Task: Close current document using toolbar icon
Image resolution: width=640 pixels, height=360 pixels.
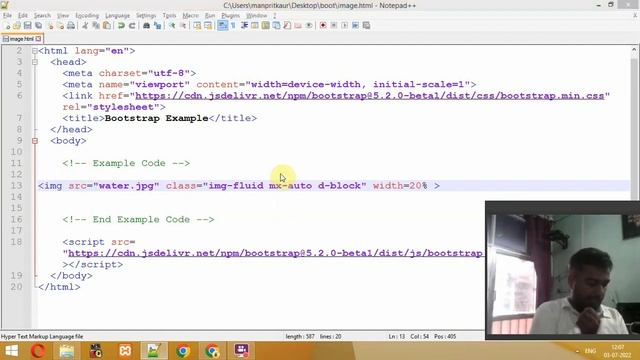Action: click(50, 26)
